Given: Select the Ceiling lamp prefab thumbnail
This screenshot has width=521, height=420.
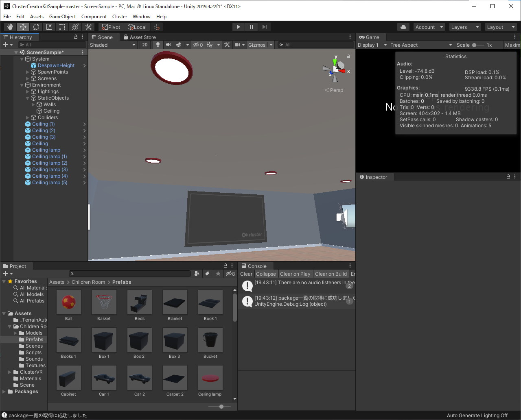Looking at the screenshot, I should coord(210,378).
